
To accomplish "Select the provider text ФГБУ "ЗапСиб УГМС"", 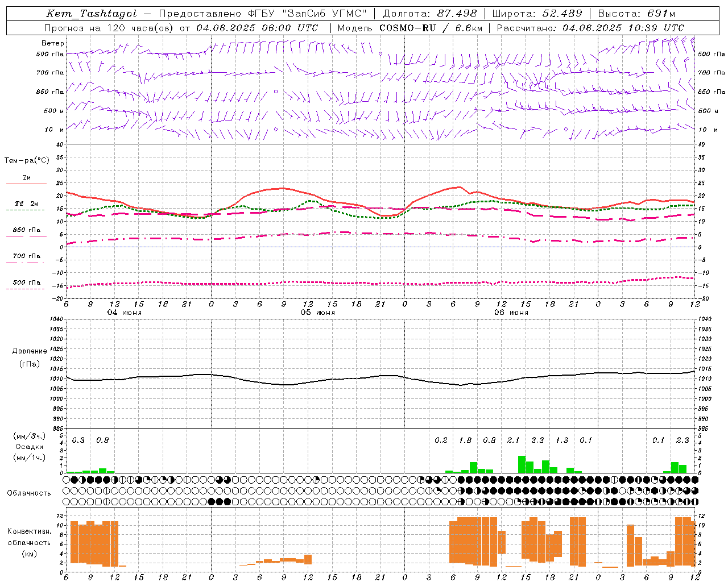I will click(308, 14).
